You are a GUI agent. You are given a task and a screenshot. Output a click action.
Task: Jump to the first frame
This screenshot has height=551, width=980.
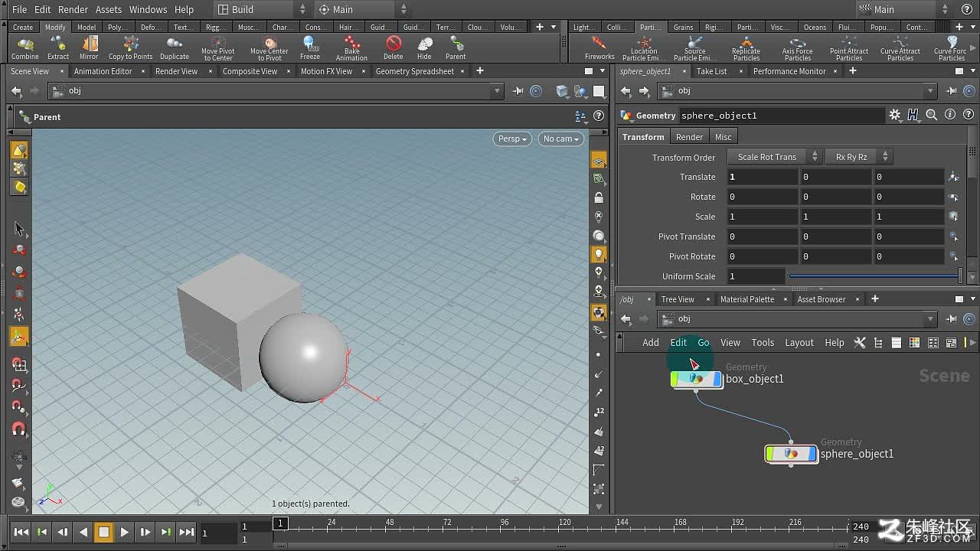[21, 532]
